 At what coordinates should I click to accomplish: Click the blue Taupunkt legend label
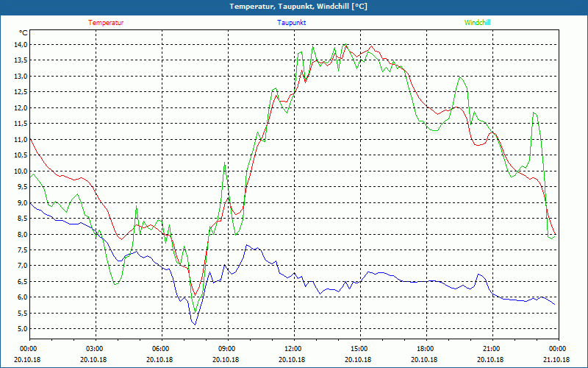click(x=291, y=23)
